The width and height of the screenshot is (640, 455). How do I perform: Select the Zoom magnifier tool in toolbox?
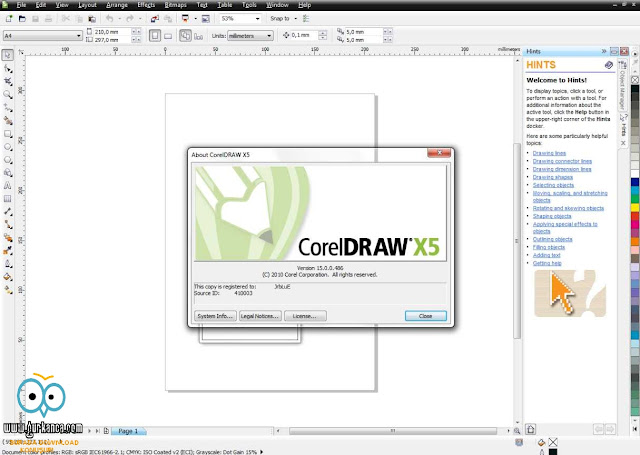pos(7,95)
